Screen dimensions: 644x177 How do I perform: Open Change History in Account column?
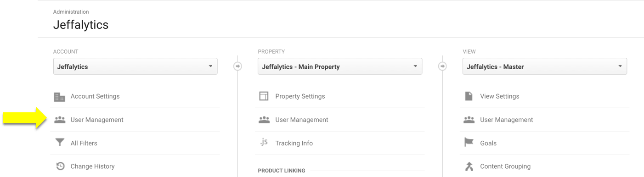(92, 166)
